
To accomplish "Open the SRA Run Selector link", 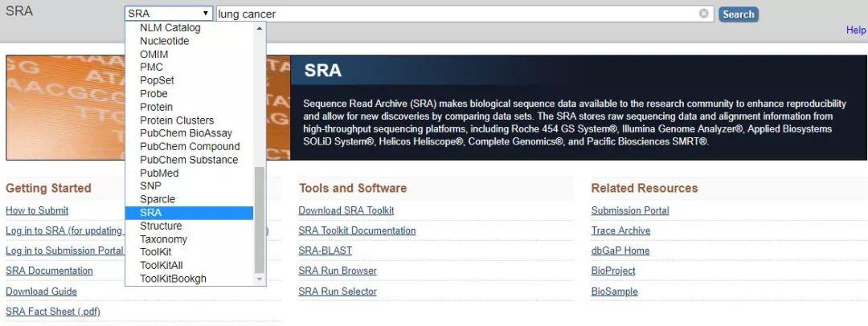I will click(x=337, y=291).
